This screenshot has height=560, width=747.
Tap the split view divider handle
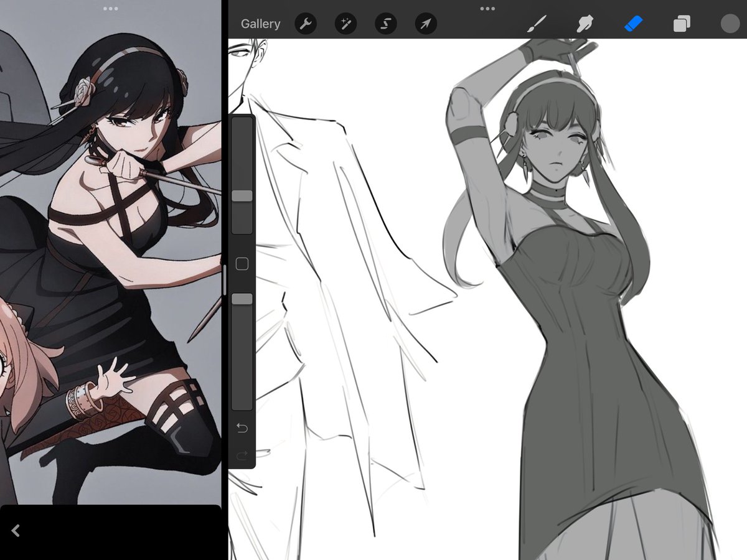[225, 280]
